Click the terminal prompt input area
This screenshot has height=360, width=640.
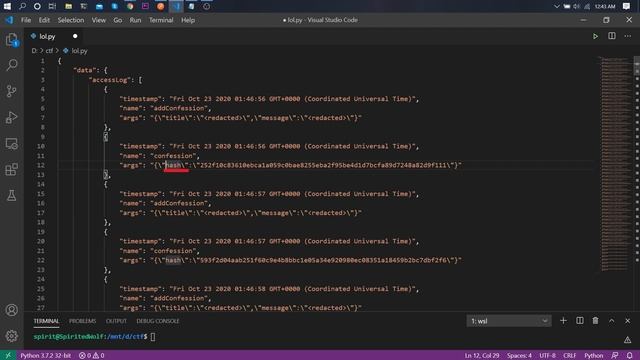point(153,337)
